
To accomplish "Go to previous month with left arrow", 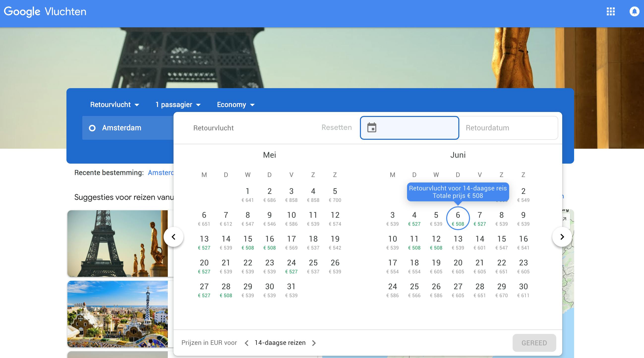I will coord(174,237).
